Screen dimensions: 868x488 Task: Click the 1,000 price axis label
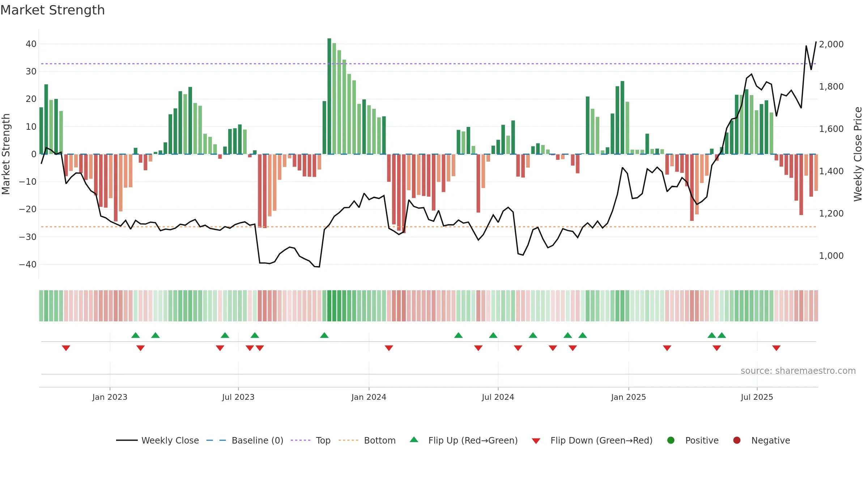pyautogui.click(x=831, y=256)
